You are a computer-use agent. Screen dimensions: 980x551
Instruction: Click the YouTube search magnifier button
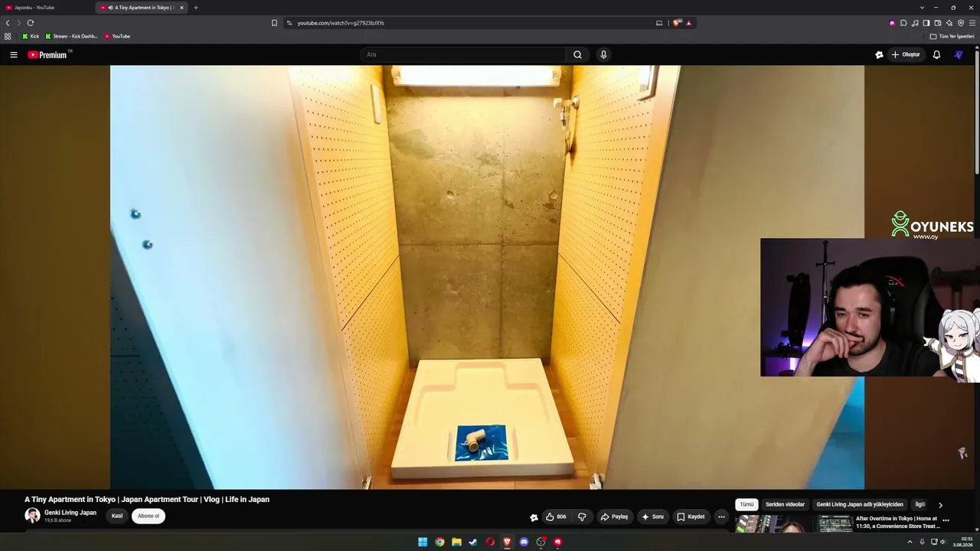[x=578, y=54]
